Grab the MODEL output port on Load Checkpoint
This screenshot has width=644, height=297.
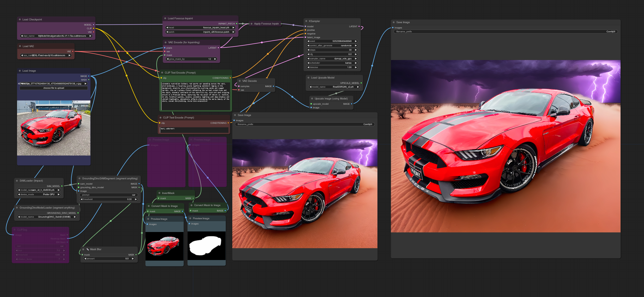point(94,25)
